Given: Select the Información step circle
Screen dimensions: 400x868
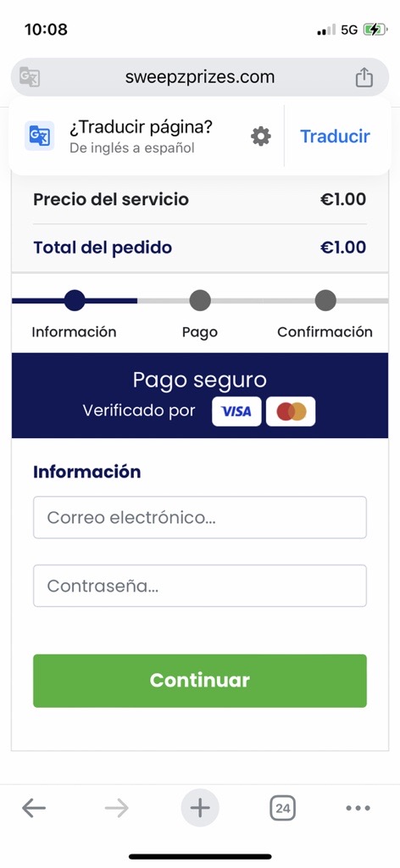Looking at the screenshot, I should click(75, 301).
